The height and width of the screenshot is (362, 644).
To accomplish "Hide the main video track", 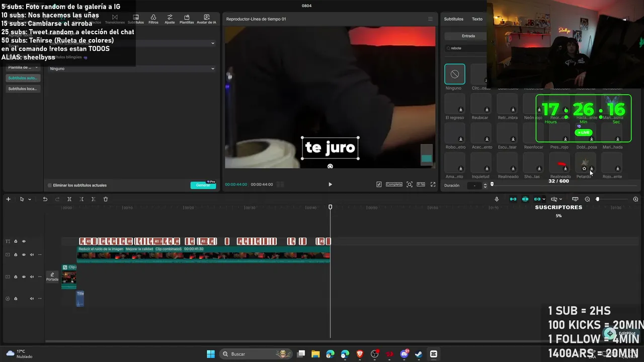I will 24,255.
